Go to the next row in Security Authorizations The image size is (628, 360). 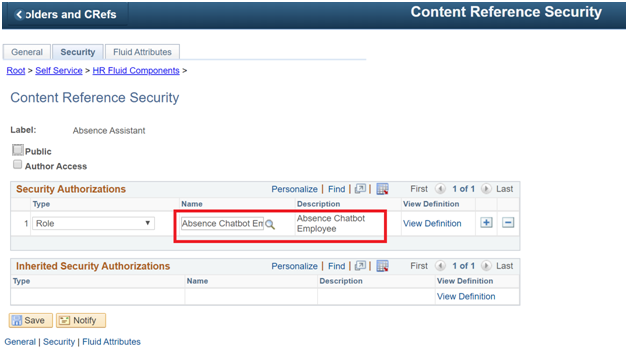(x=486, y=189)
